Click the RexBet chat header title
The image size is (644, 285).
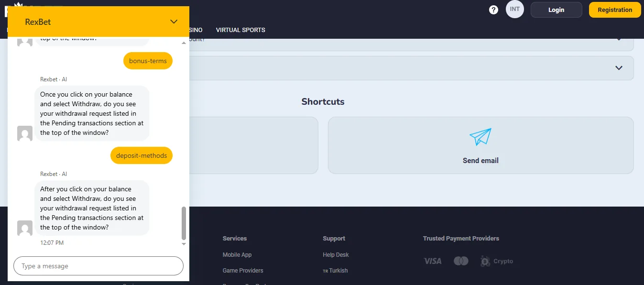38,22
